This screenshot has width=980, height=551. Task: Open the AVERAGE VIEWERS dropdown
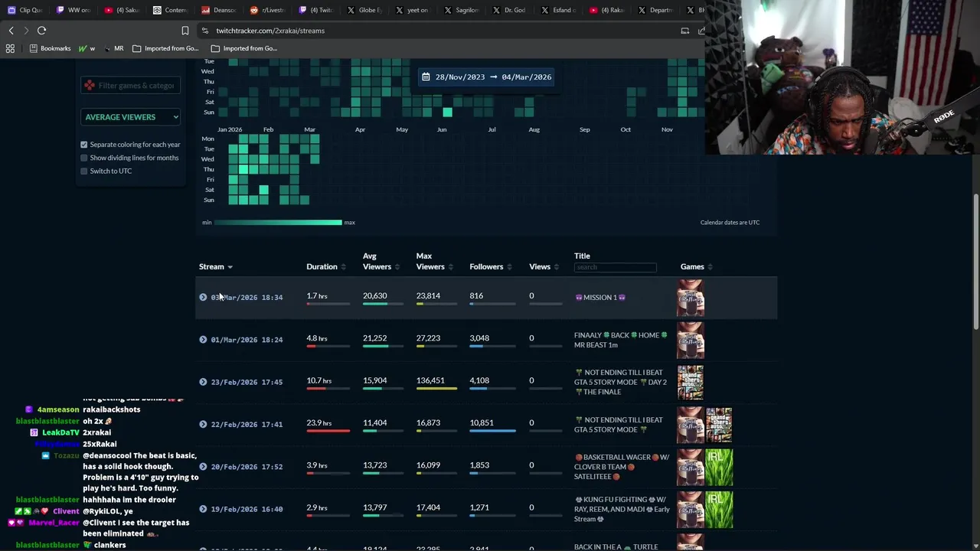point(131,117)
